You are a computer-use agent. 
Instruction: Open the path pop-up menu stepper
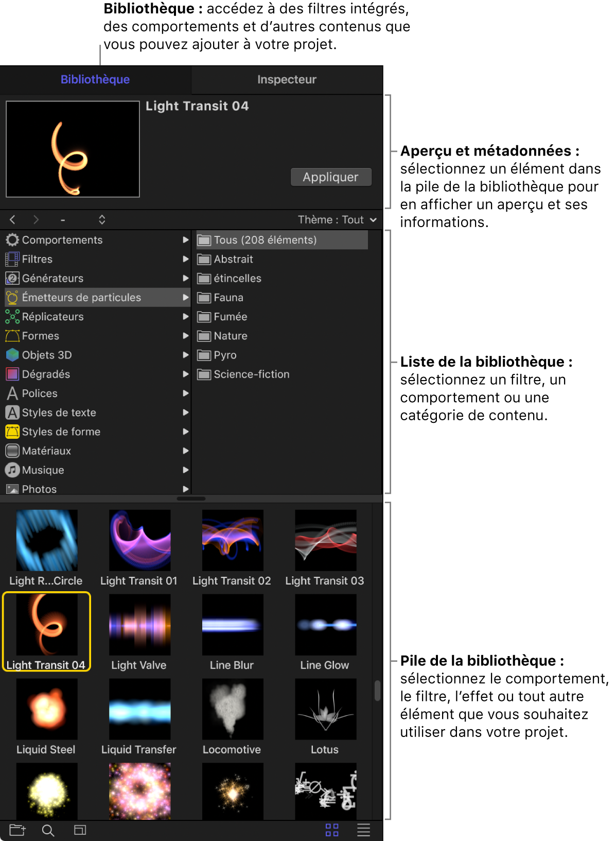(102, 220)
